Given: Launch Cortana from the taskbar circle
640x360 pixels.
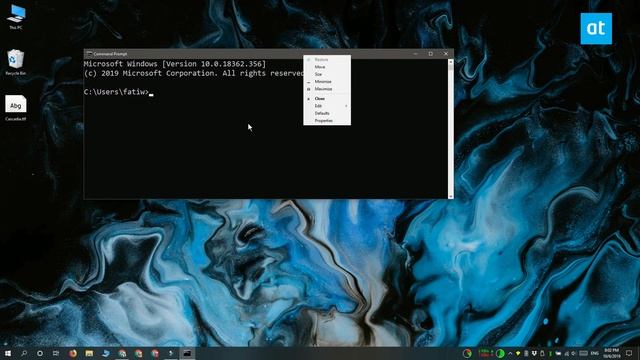Looking at the screenshot, I should pyautogui.click(x=40, y=353).
